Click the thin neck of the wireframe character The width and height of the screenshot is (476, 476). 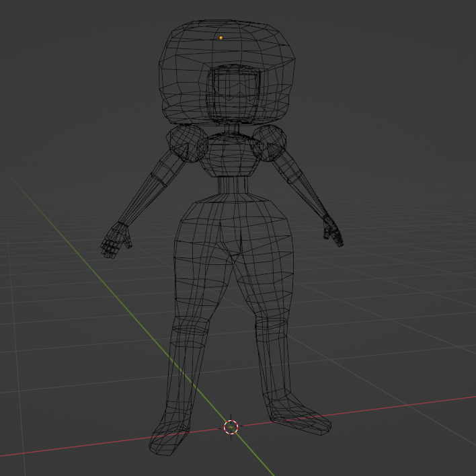click(x=232, y=128)
